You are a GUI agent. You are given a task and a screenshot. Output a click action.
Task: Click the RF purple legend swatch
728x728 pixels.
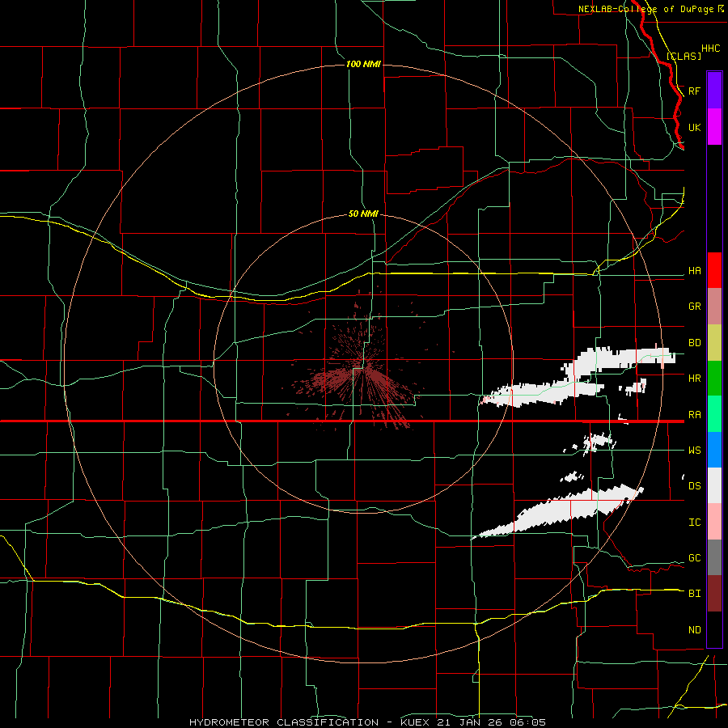714,91
